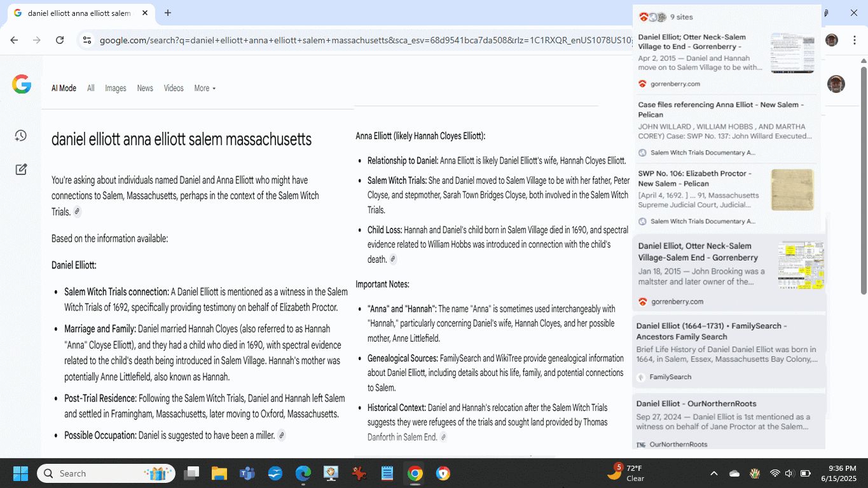Open weather widget showing 72°F Clear
This screenshot has width=868, height=488.
(x=626, y=473)
